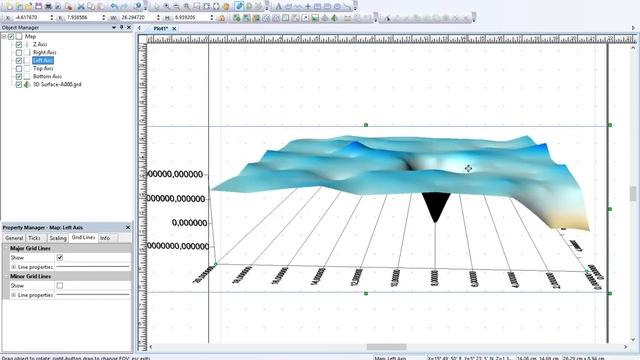Select Bottom Axis in Object Manager
The width and height of the screenshot is (640, 360).
47,76
